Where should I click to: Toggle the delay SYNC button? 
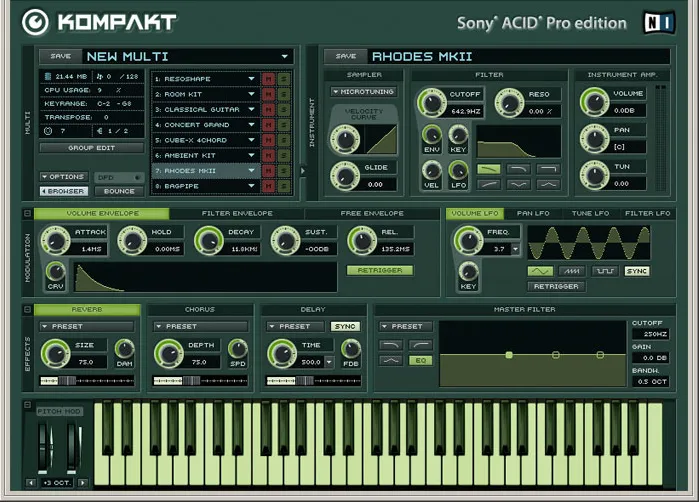[345, 326]
